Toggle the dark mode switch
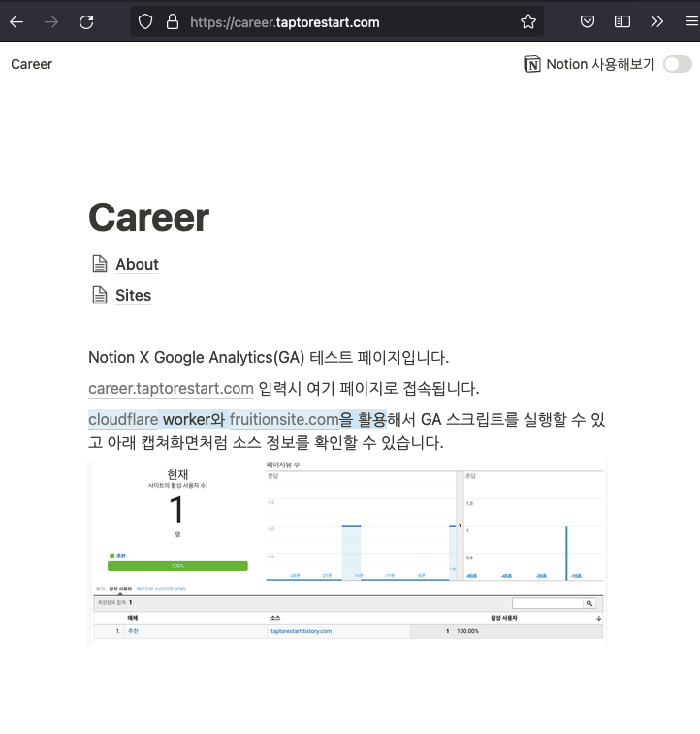The height and width of the screenshot is (734, 700). (x=678, y=64)
